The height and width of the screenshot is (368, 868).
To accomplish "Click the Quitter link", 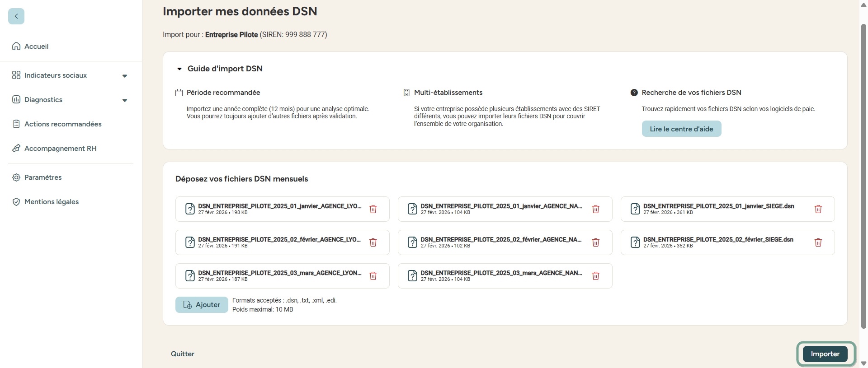I will click(183, 354).
